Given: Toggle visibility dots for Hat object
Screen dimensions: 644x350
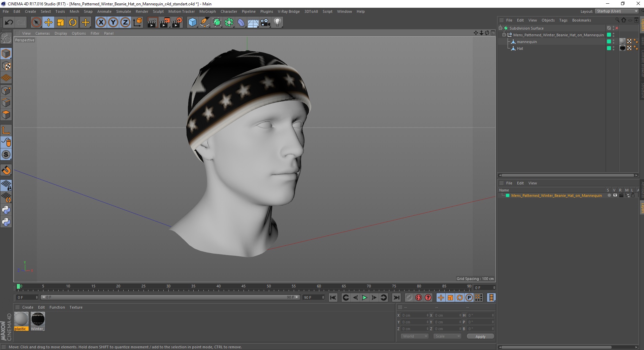Looking at the screenshot, I should point(614,48).
